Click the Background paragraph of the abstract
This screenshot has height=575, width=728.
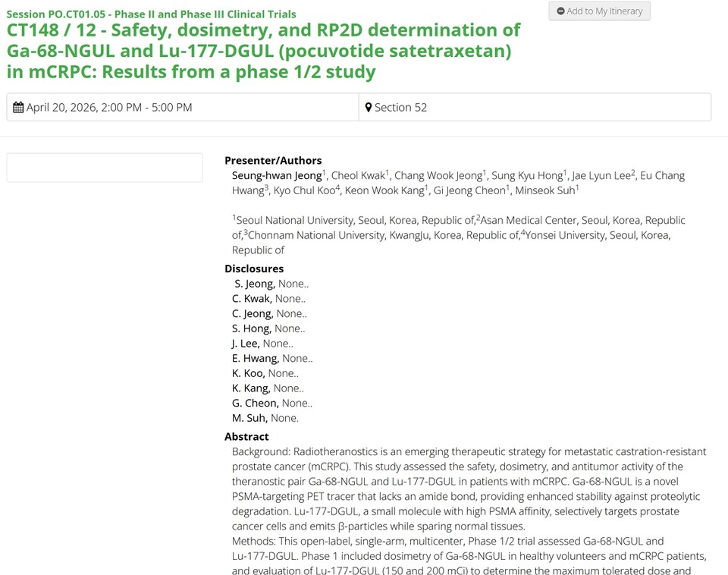pyautogui.click(x=469, y=489)
